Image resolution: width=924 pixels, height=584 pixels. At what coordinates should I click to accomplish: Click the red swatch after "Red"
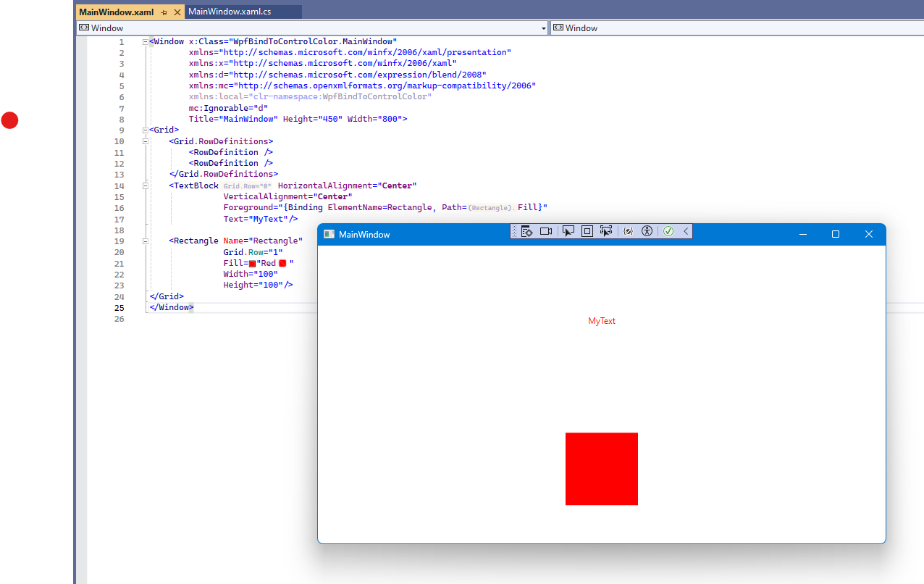pos(282,263)
